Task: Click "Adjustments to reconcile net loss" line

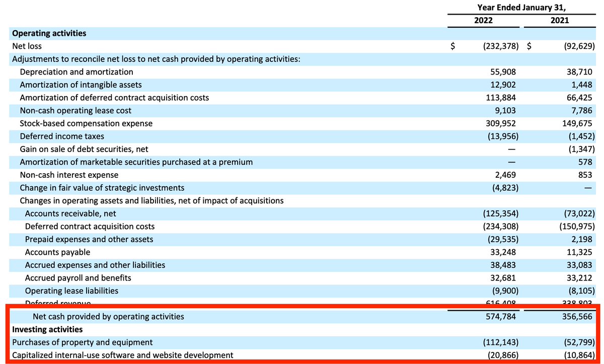Action: pyautogui.click(x=156, y=59)
